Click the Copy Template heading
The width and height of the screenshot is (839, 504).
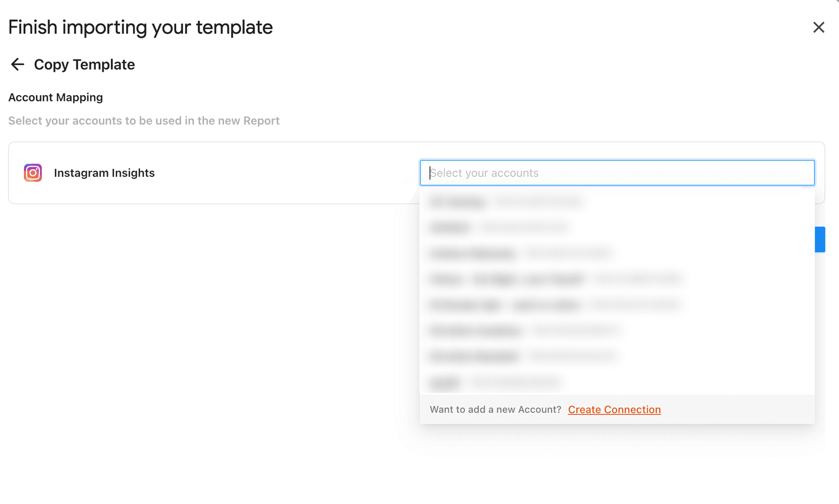[x=84, y=65]
